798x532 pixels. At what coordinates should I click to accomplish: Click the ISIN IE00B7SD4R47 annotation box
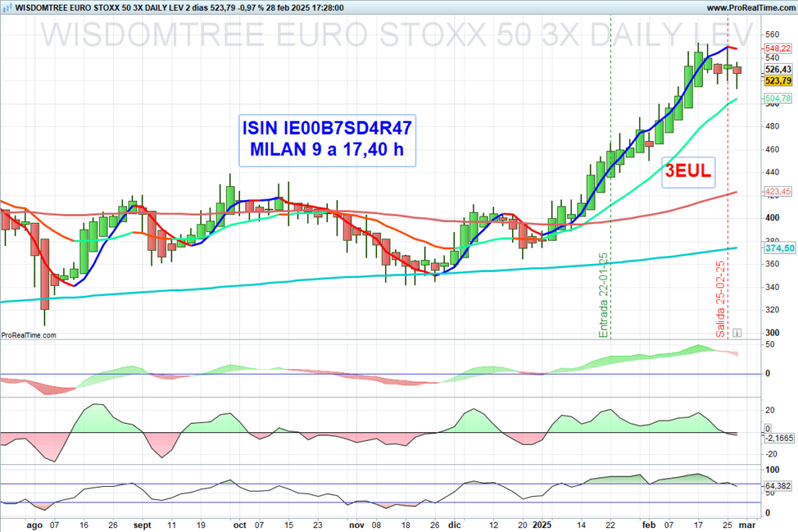327,140
